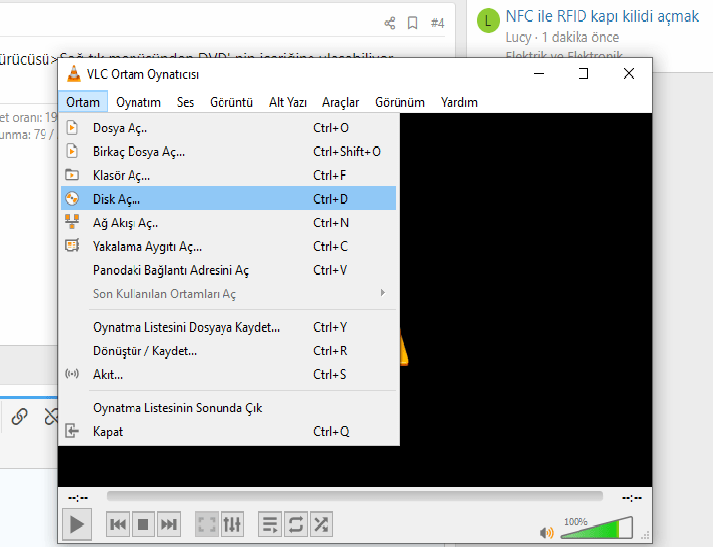Expand Son Kullanılan Ortamları Aç submenu
The image size is (713, 547).
(x=228, y=294)
